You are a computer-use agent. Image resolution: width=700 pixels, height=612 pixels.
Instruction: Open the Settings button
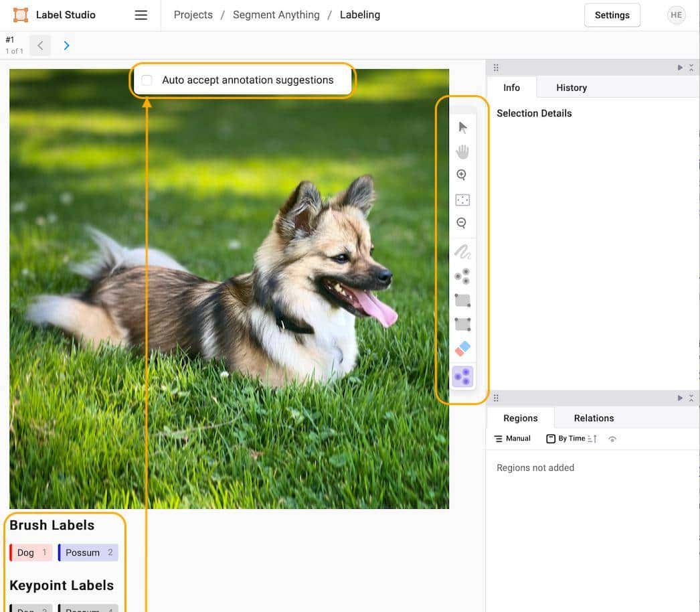click(612, 15)
